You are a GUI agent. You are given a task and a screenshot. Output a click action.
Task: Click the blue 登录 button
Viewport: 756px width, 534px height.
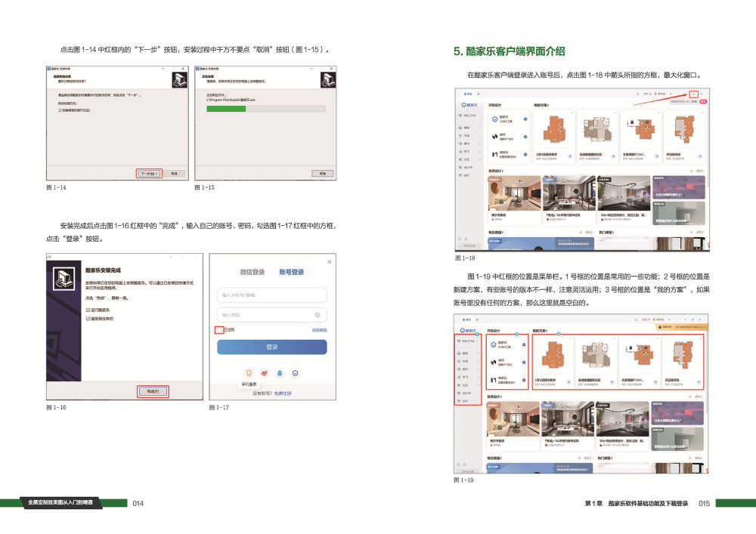(x=272, y=347)
